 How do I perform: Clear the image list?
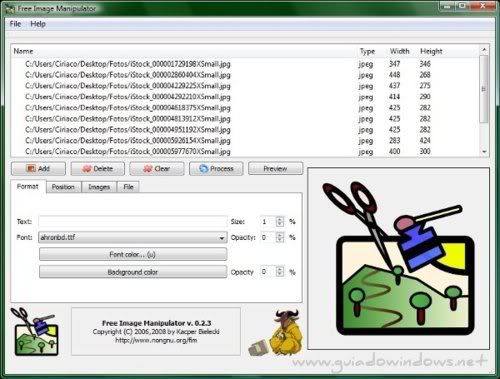coord(157,169)
